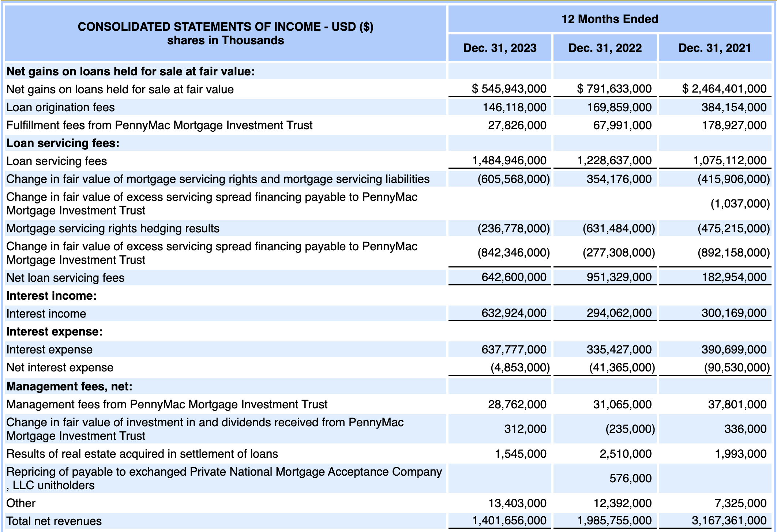Click 'Change in fair value of mortgage servicing rights' label
The height and width of the screenshot is (532, 777).
pyautogui.click(x=218, y=179)
